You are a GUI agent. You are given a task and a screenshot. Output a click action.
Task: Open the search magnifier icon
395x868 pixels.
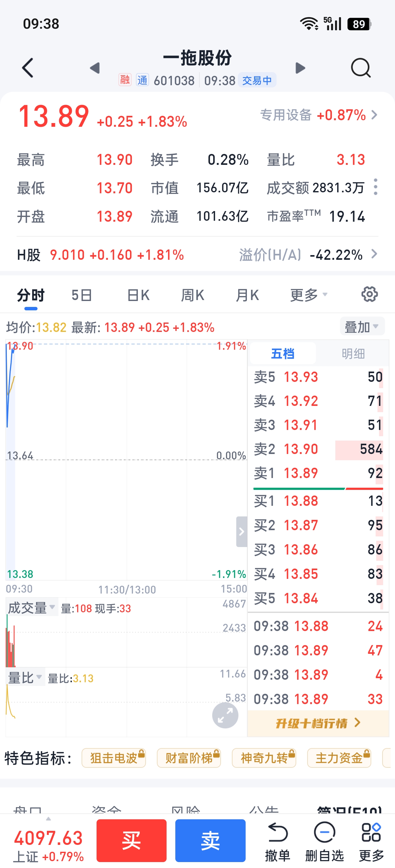coord(361,68)
